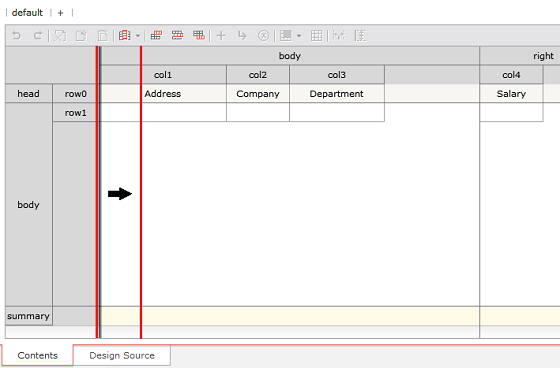Viewport: 560px width, 368px height.
Task: Select the row1 row header
Action: [75, 113]
